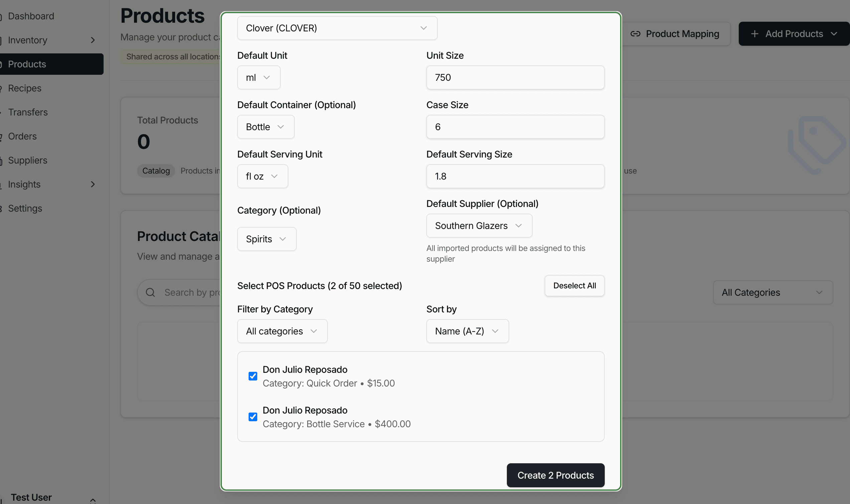Expand the Inventory sidebar section
This screenshot has width=850, height=504.
pos(93,40)
